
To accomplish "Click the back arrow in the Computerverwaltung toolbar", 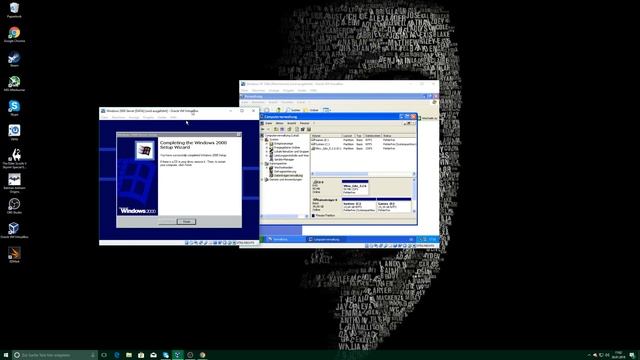I will (x=263, y=129).
